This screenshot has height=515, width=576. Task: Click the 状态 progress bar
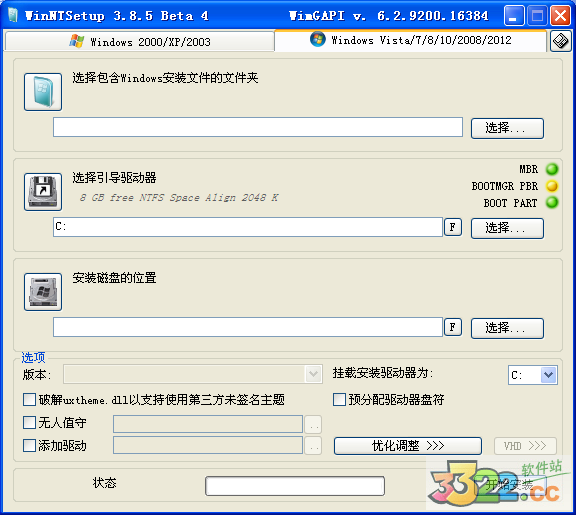point(295,486)
